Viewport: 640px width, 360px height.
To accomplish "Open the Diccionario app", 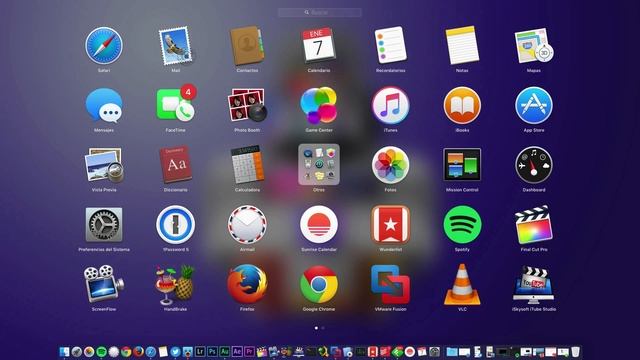I will 176,164.
